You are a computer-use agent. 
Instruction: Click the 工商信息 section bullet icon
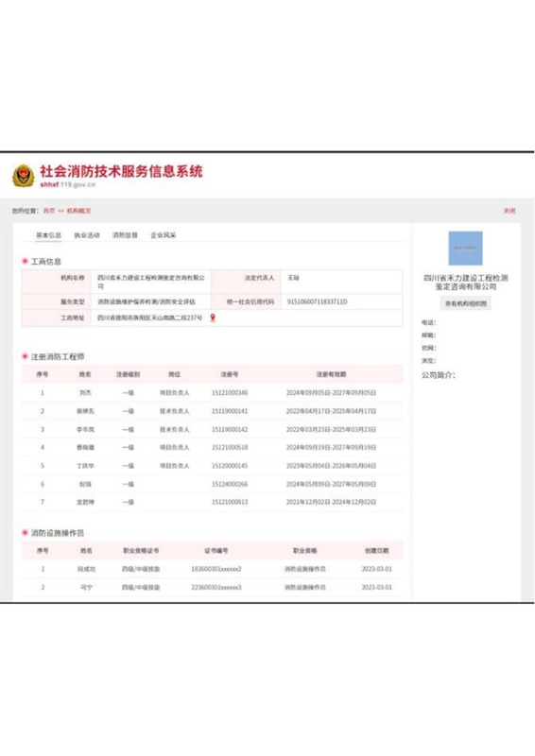pyautogui.click(x=25, y=261)
